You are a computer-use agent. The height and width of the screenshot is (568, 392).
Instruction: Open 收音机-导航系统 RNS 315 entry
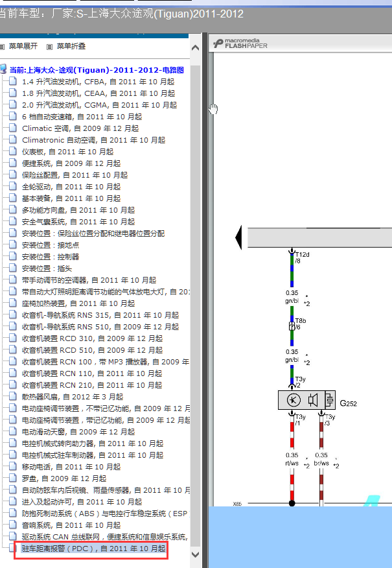pyautogui.click(x=100, y=315)
